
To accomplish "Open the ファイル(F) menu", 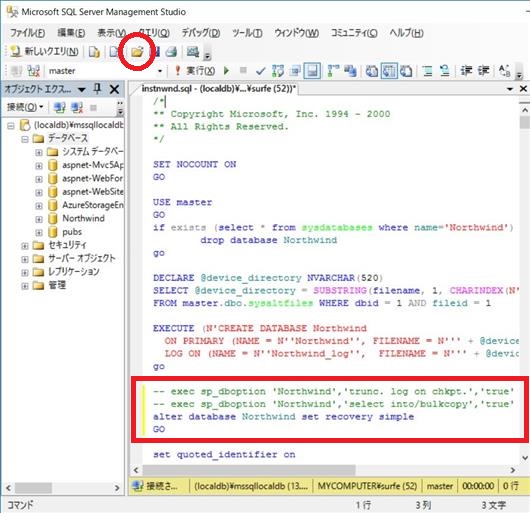I will 27,33.
